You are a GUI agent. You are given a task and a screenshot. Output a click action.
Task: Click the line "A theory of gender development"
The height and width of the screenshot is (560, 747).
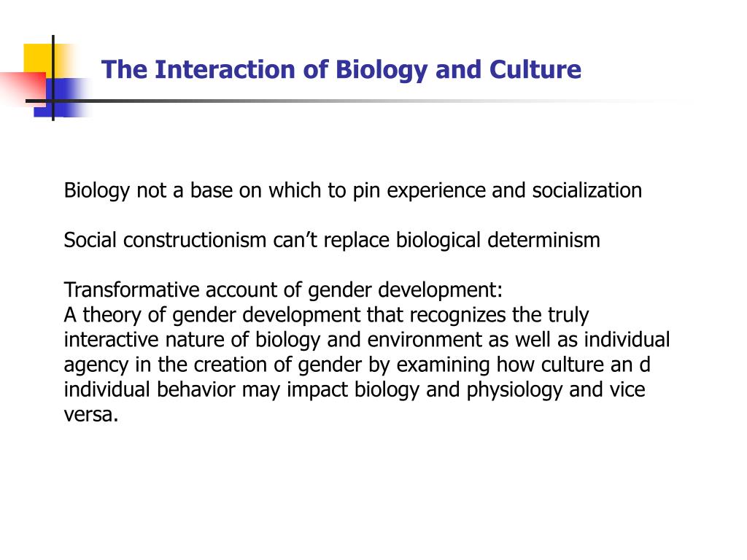[326, 315]
